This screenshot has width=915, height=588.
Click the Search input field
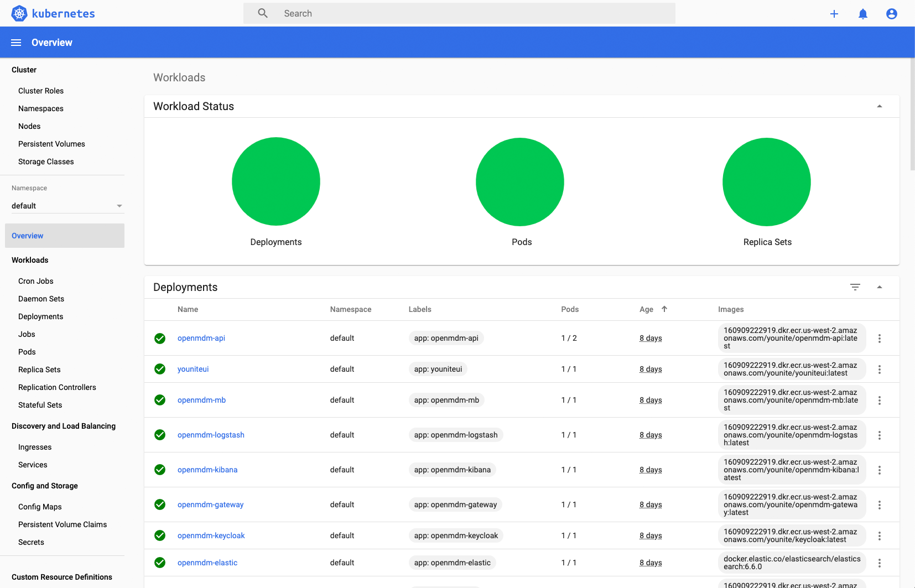(x=459, y=13)
